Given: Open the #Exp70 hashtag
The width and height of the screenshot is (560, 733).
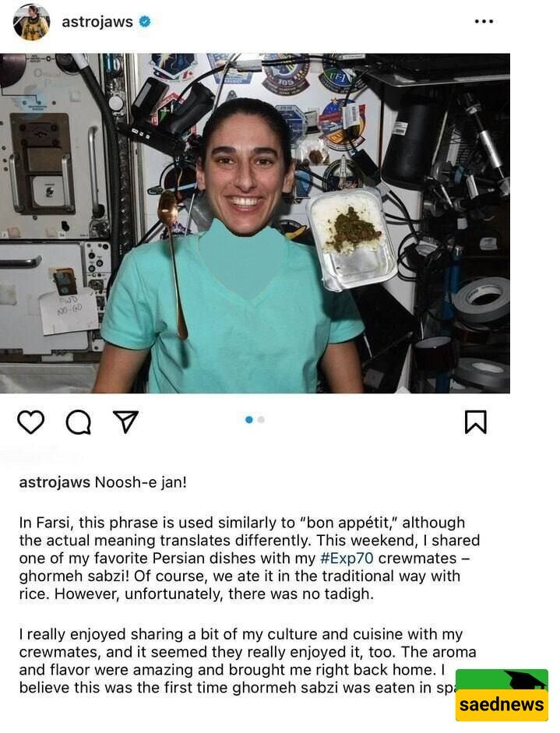Looking at the screenshot, I should (347, 559).
